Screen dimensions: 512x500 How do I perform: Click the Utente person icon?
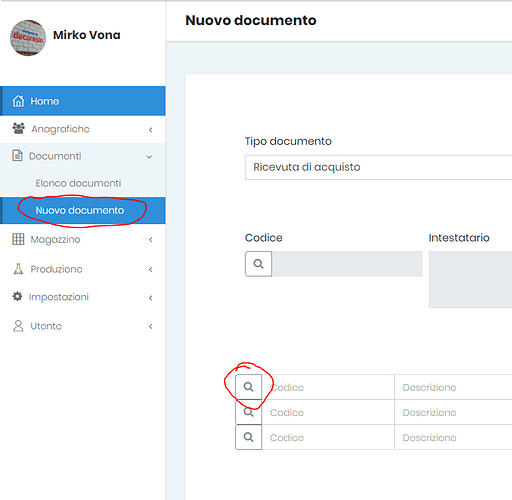click(x=18, y=326)
